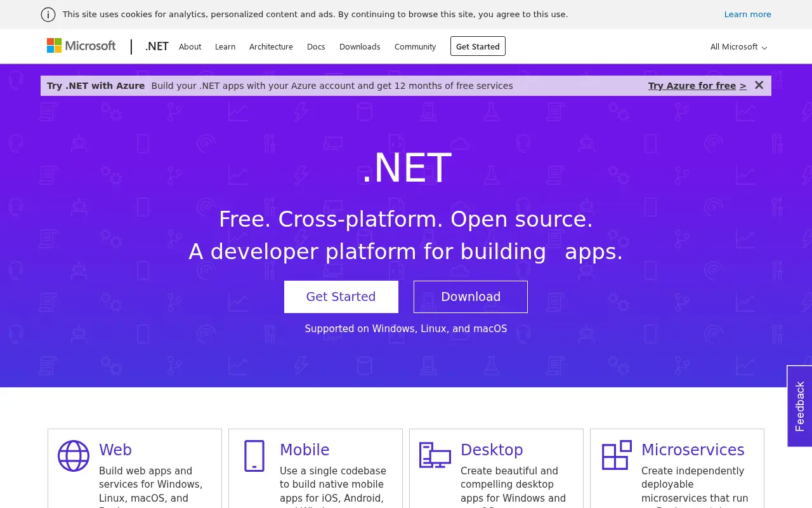Go to the Architecture nav item

(x=271, y=47)
